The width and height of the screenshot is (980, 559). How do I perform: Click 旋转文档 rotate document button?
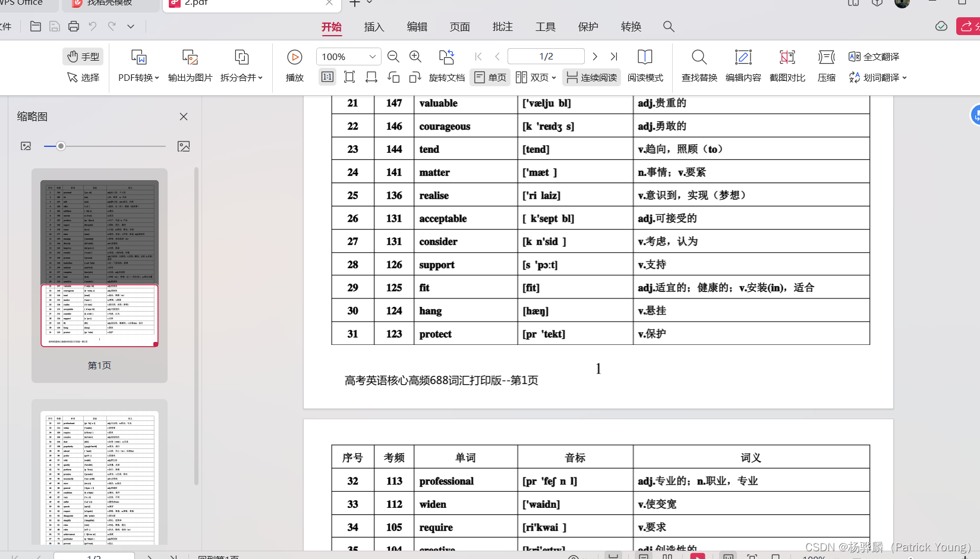(447, 66)
